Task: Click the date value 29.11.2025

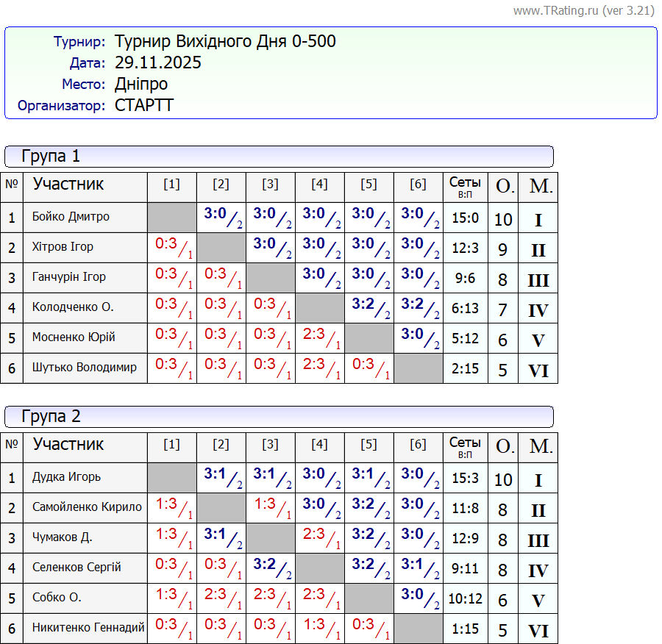Action: click(x=157, y=62)
